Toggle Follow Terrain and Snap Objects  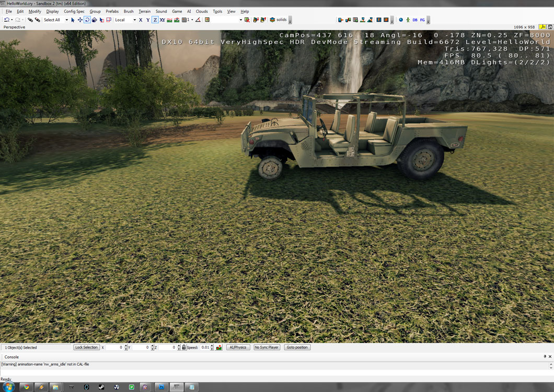tap(177, 20)
